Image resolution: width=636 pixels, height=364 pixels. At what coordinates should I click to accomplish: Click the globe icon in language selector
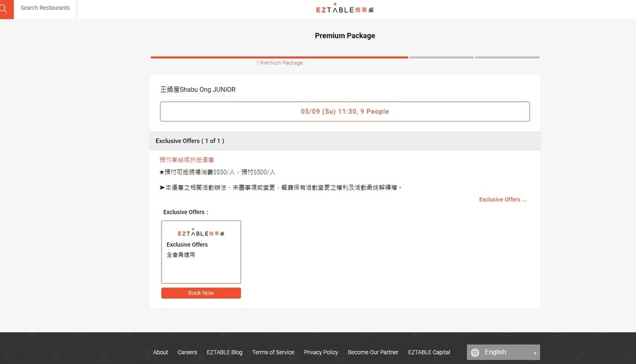coord(475,353)
